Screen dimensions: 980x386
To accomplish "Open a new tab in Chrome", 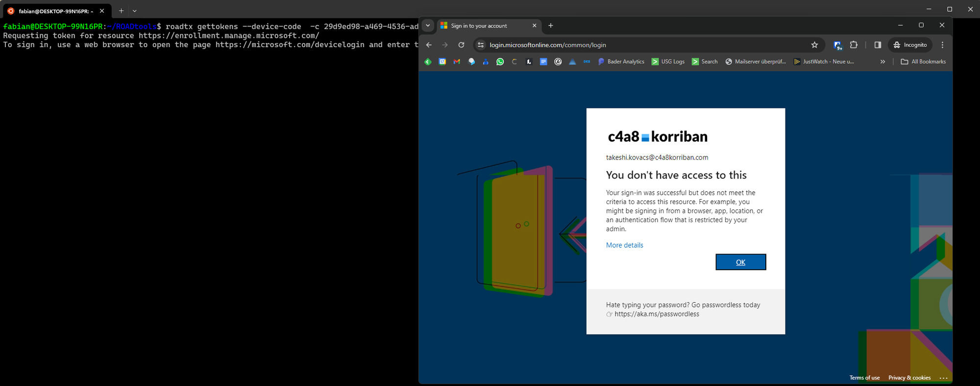I will pos(551,26).
